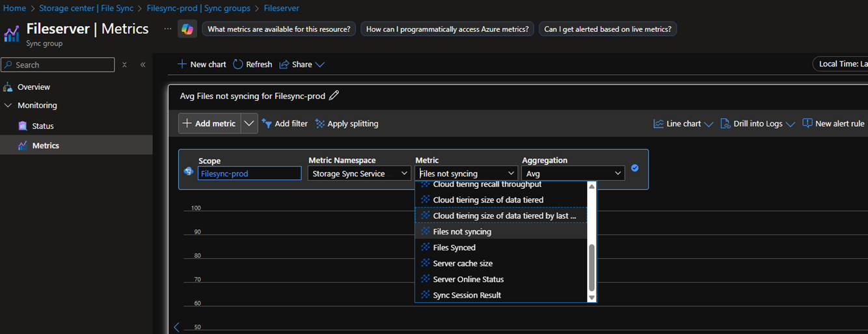Screen dimensions: 868x334
Task: Collapse the Monitoring section in the sidebar
Action: pyautogui.click(x=8, y=105)
